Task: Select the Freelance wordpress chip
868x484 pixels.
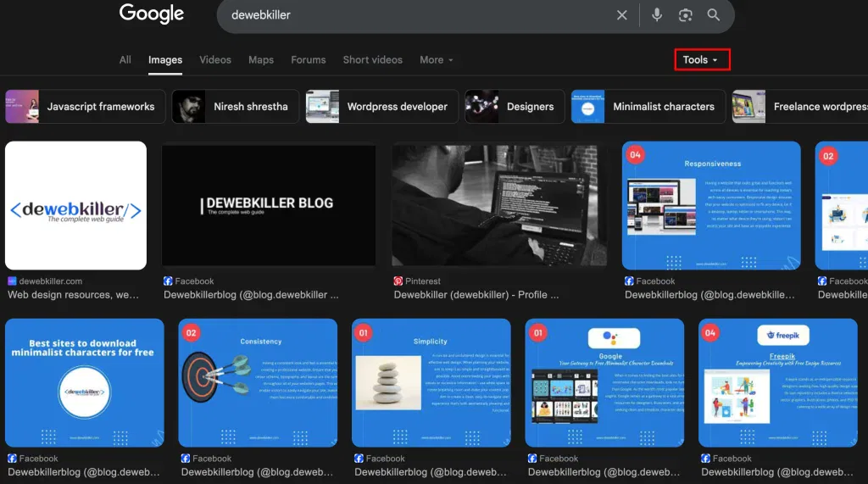Action: click(x=800, y=106)
